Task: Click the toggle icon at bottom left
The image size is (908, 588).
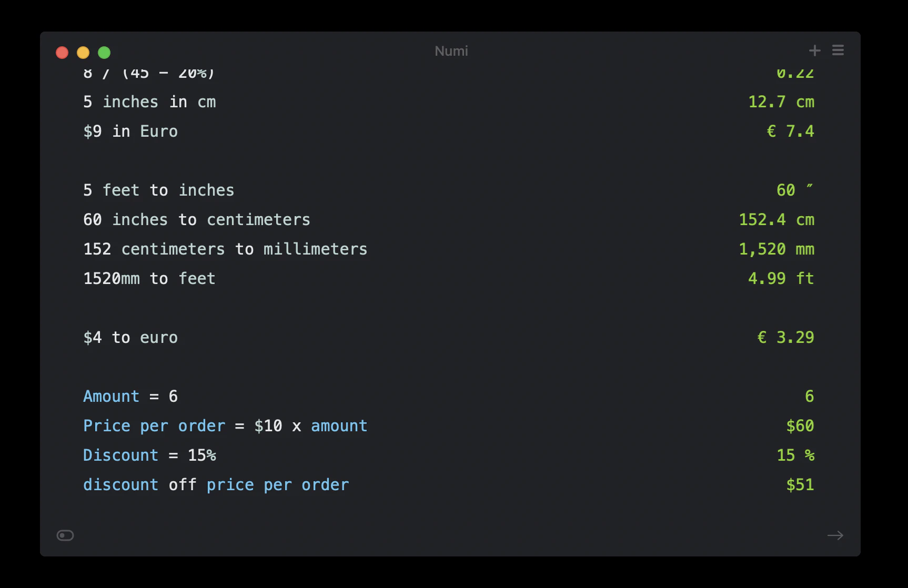Action: point(65,535)
